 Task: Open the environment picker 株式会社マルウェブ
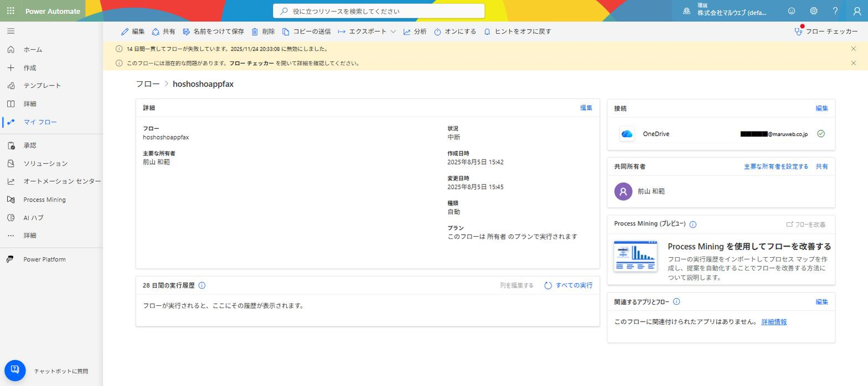point(725,11)
